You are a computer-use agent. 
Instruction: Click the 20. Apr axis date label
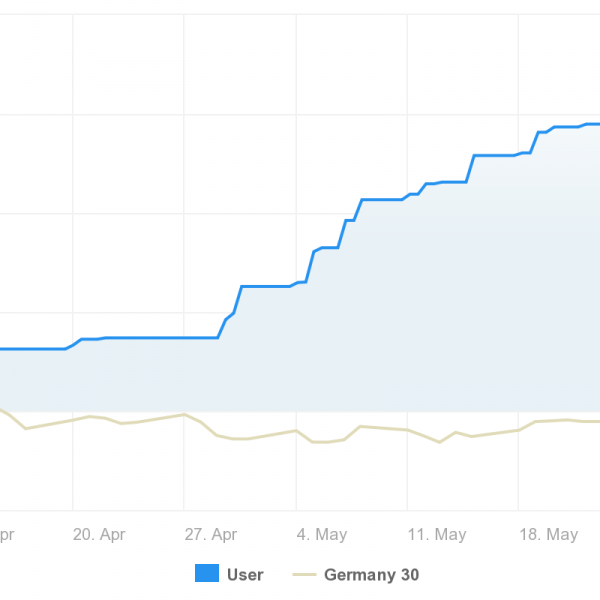pyautogui.click(x=99, y=535)
